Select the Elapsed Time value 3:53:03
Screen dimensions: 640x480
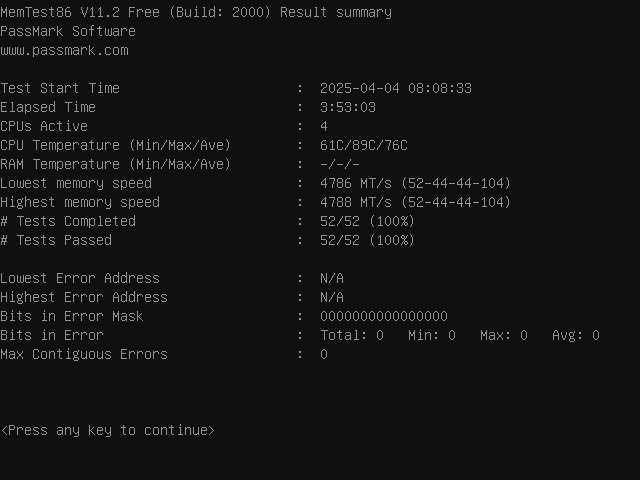tap(348, 107)
